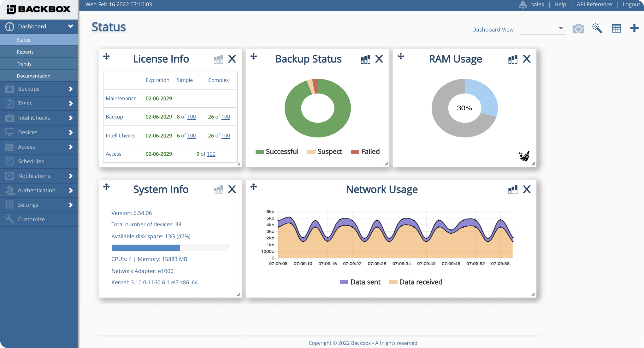Open the Network Usage chart options icon
The image size is (644, 348).
(513, 190)
